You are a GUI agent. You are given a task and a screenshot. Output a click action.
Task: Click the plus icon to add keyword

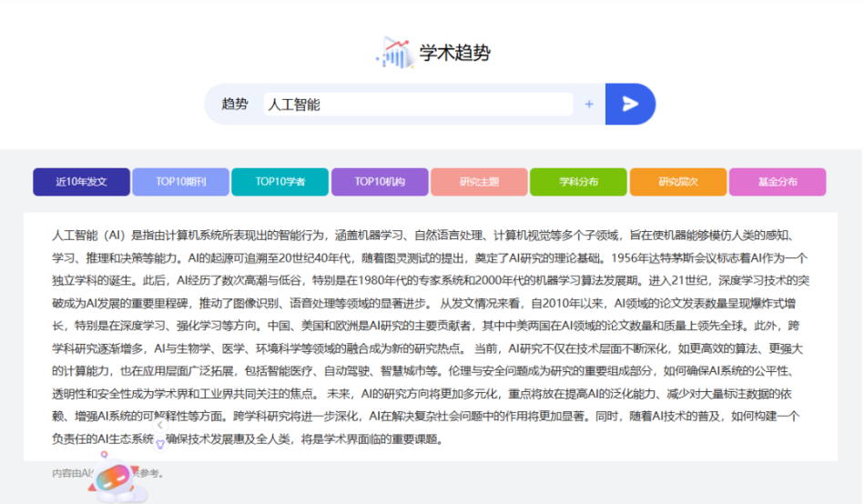589,105
